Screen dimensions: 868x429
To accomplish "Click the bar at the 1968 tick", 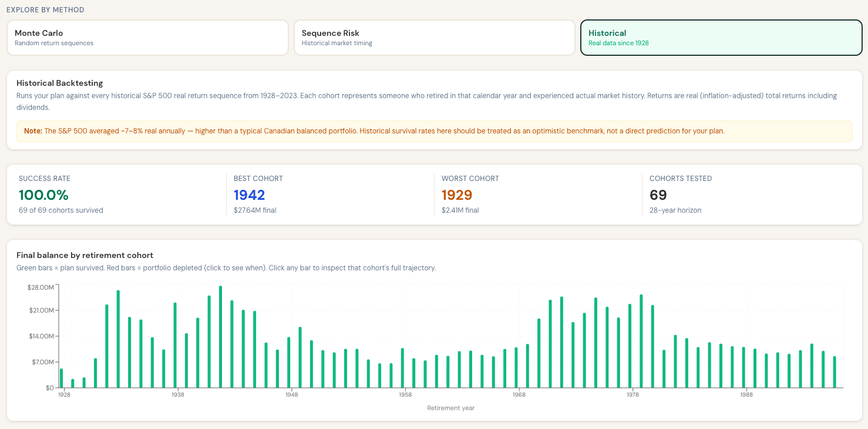I will point(516,368).
